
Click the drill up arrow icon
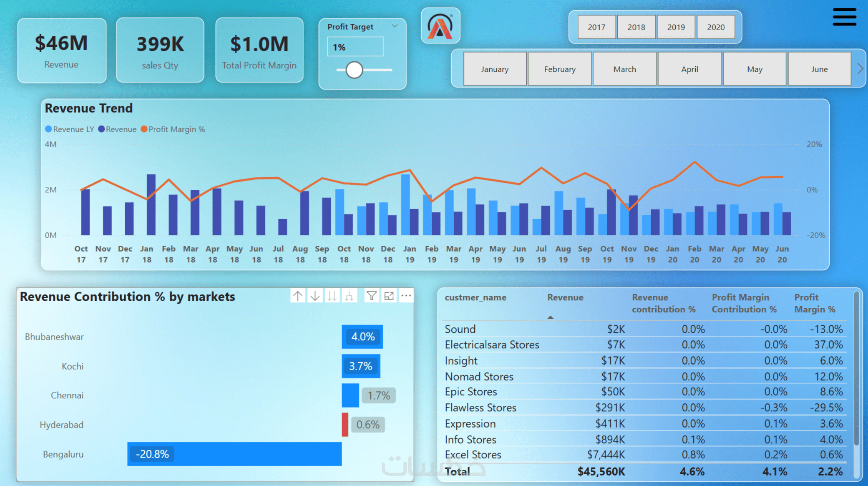[x=298, y=296]
